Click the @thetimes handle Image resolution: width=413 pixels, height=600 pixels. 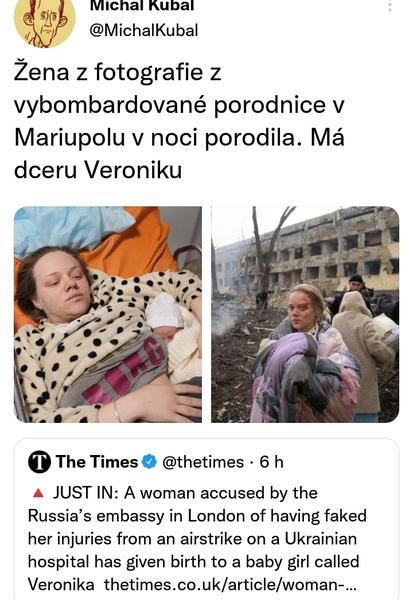click(x=203, y=462)
